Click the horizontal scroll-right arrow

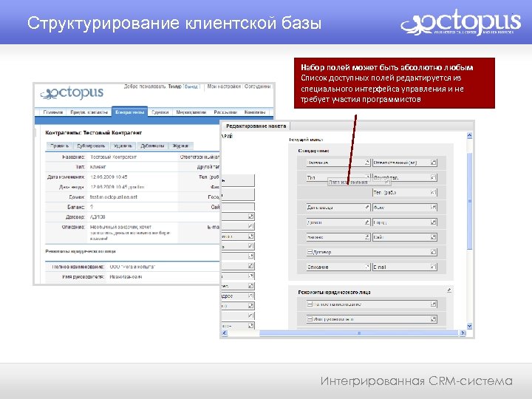463,333
